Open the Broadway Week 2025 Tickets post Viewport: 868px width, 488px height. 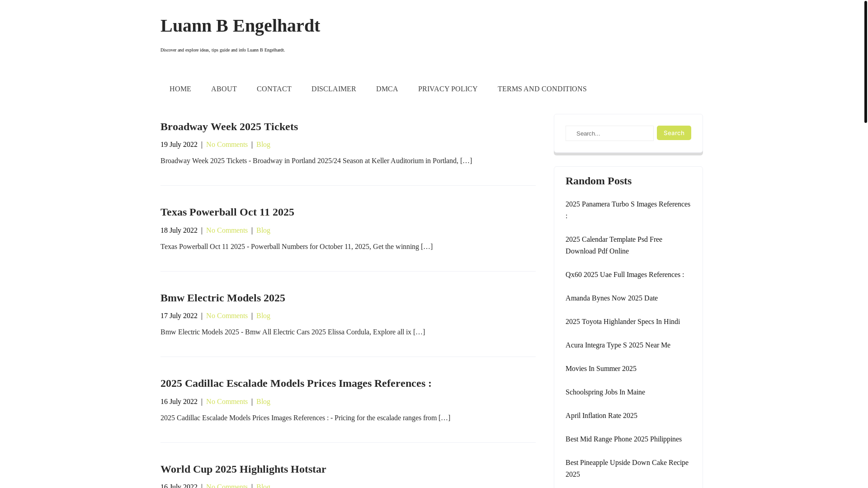click(229, 127)
